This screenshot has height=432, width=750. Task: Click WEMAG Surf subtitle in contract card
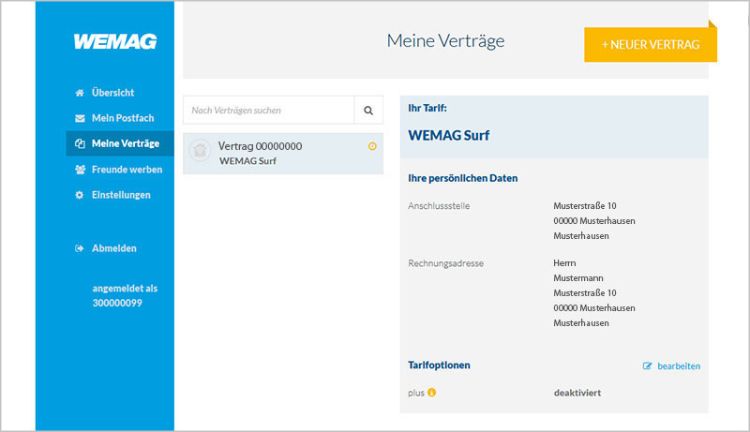[248, 161]
